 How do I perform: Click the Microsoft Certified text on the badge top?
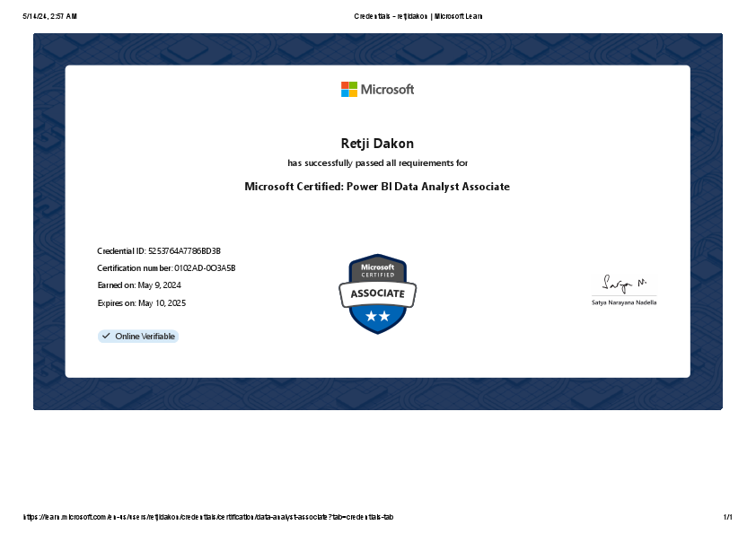coord(377,268)
